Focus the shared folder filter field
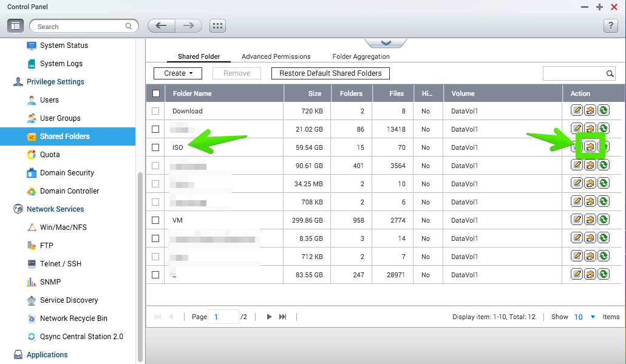 coord(579,73)
